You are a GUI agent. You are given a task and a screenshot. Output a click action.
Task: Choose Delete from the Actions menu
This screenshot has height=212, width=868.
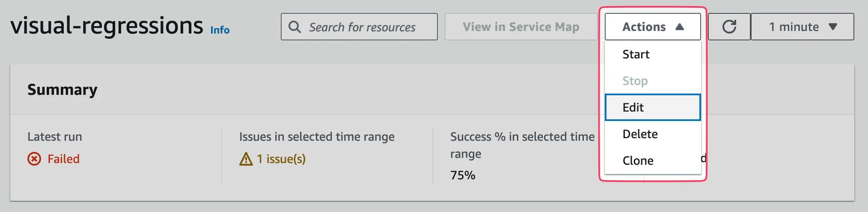pyautogui.click(x=640, y=134)
